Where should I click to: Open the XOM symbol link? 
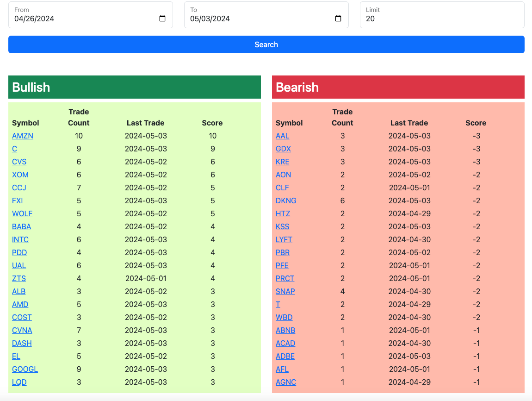point(20,175)
